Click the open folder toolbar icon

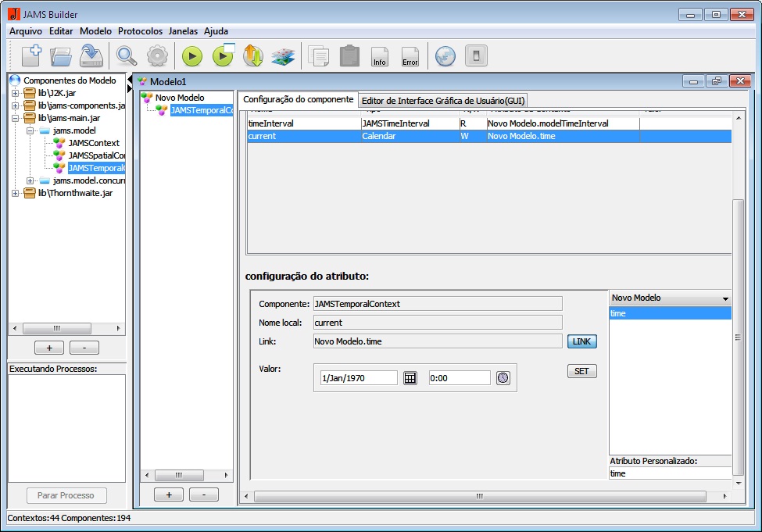pyautogui.click(x=61, y=56)
